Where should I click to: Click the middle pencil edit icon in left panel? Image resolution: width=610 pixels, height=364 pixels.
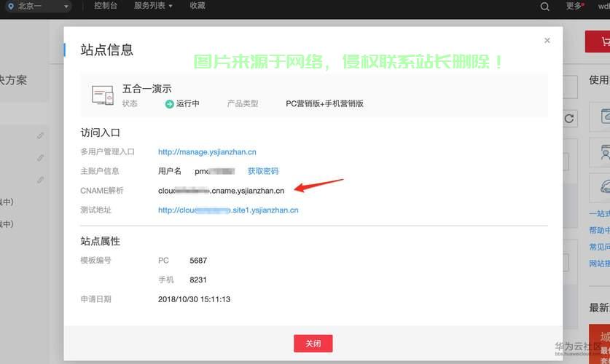point(41,157)
